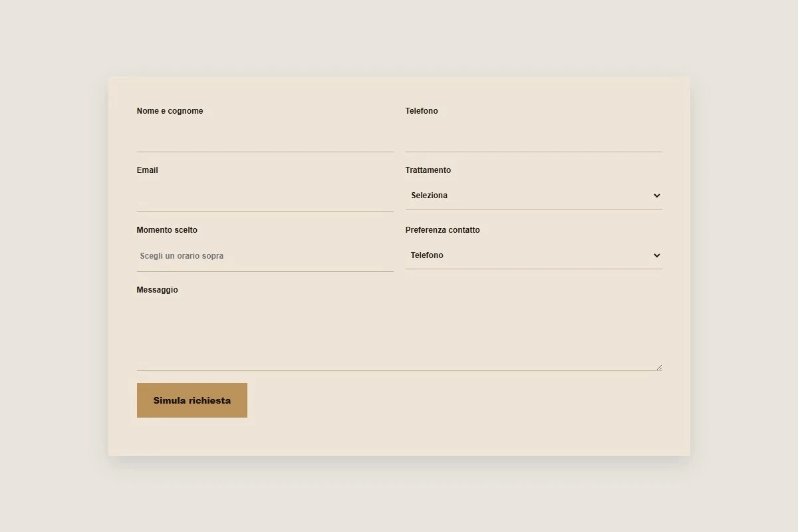The height and width of the screenshot is (532, 798).
Task: Click the Nome e cognome label
Action: pos(170,111)
